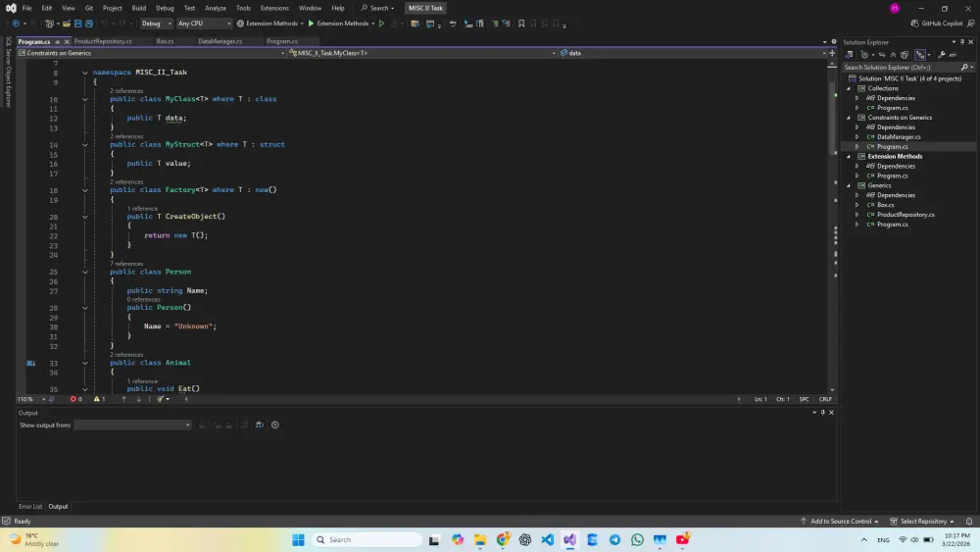Click the CRLF line ending indicator

pyautogui.click(x=825, y=399)
